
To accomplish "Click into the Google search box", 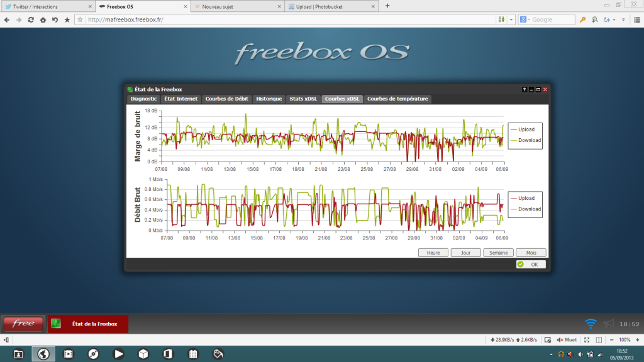I will point(552,19).
